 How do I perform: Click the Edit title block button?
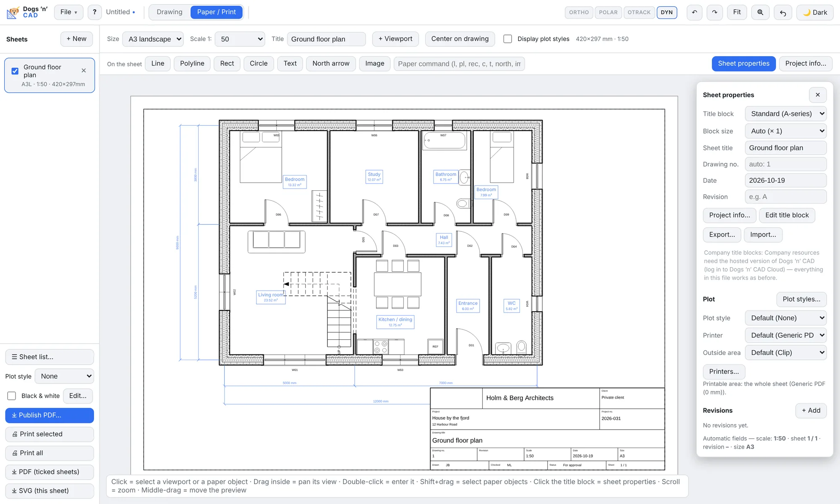(787, 215)
